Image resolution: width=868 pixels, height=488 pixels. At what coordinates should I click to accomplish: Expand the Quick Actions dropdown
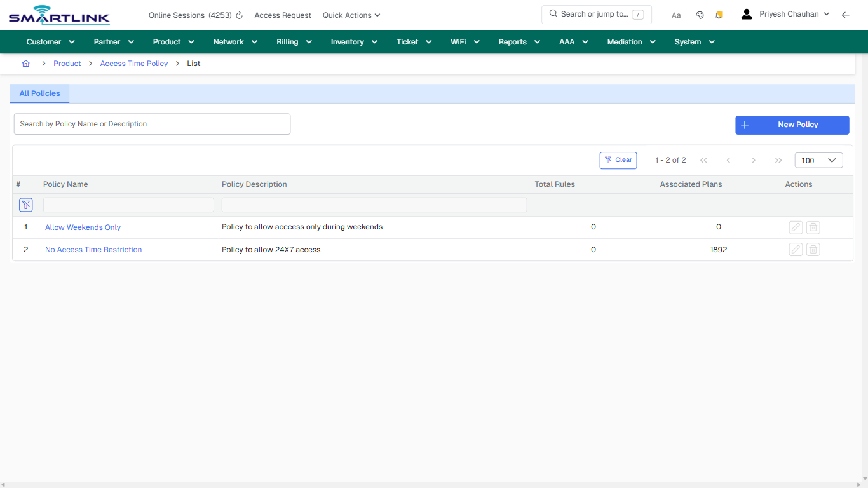coord(351,15)
